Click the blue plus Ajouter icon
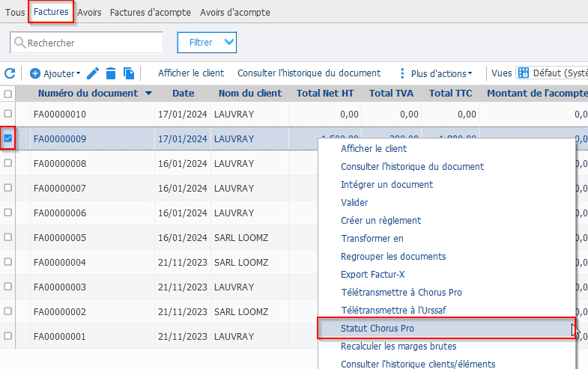588x369 pixels. pos(35,73)
